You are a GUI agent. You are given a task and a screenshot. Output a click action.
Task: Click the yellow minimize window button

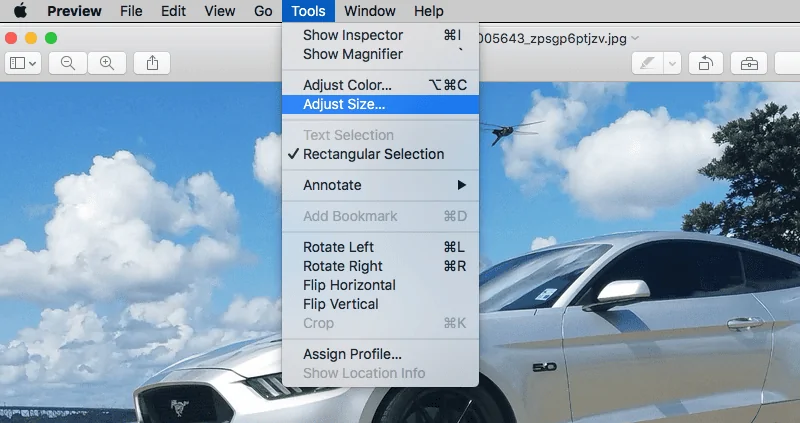pos(31,38)
